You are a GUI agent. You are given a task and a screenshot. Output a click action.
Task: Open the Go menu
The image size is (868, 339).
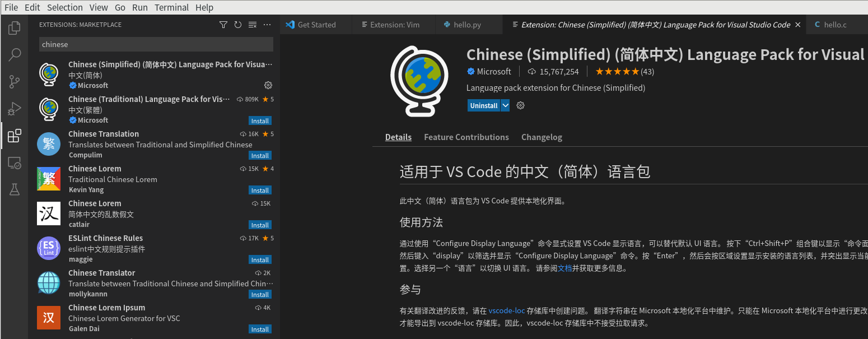pos(120,7)
